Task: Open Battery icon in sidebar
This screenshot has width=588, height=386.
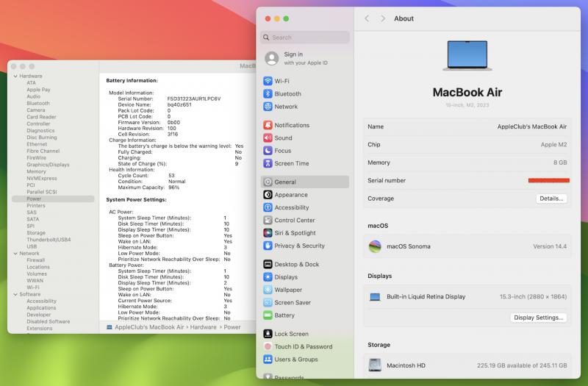Action: (268, 315)
